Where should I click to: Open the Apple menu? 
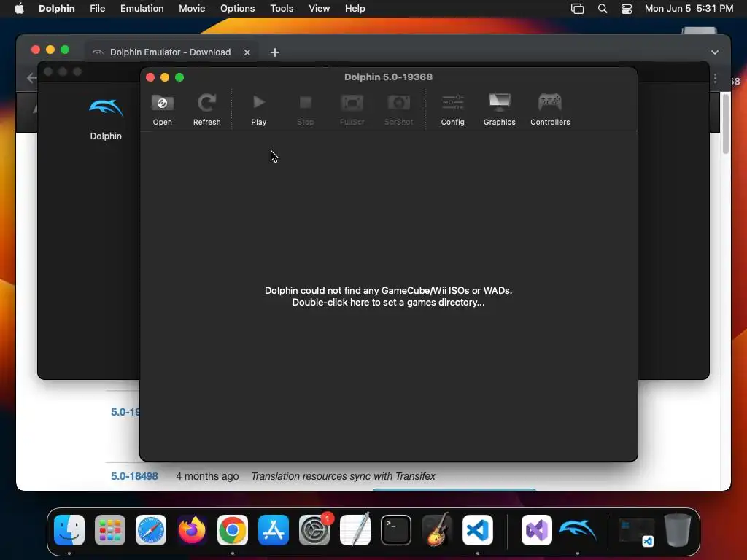(19, 9)
